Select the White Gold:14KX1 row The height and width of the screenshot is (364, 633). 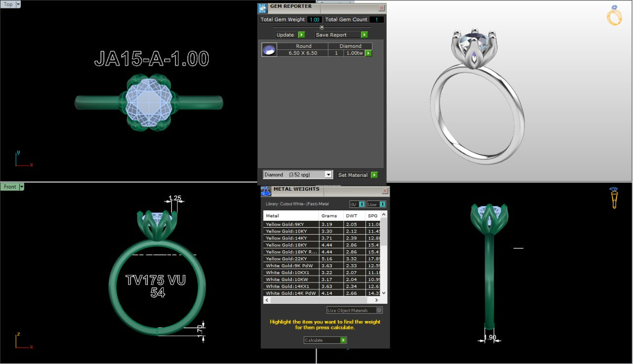322,286
